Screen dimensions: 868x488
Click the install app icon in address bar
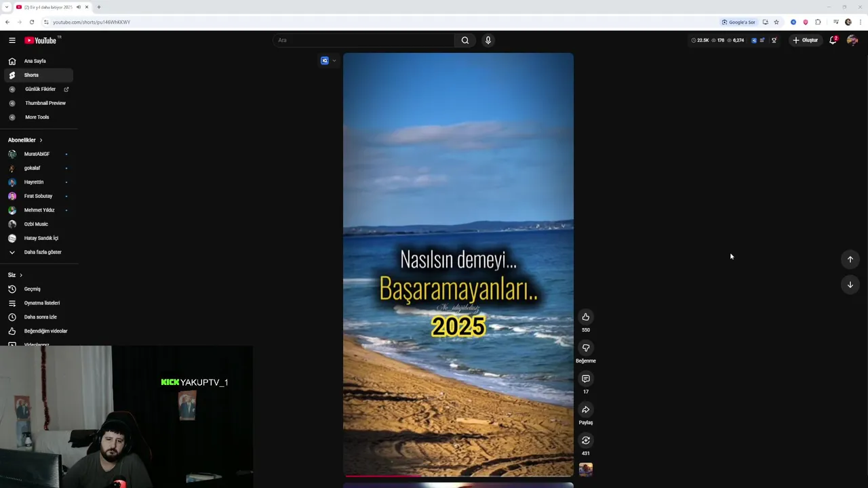[x=765, y=22]
